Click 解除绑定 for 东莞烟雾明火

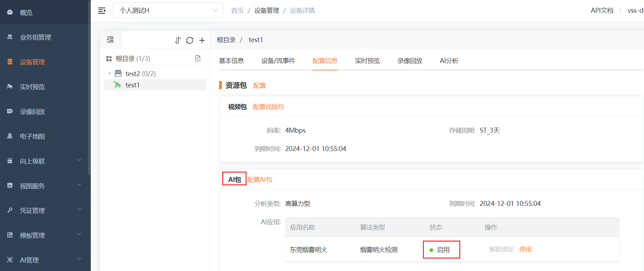(502, 249)
